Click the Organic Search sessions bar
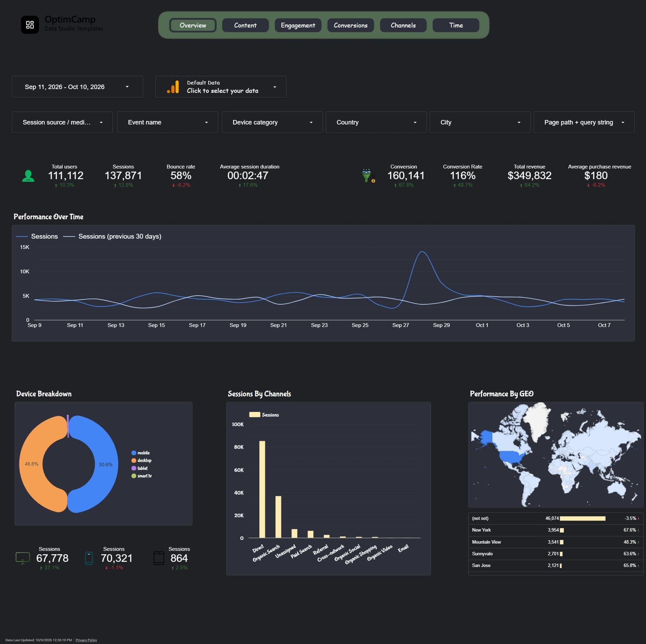Screen dimensions: 646x644 pos(278,517)
